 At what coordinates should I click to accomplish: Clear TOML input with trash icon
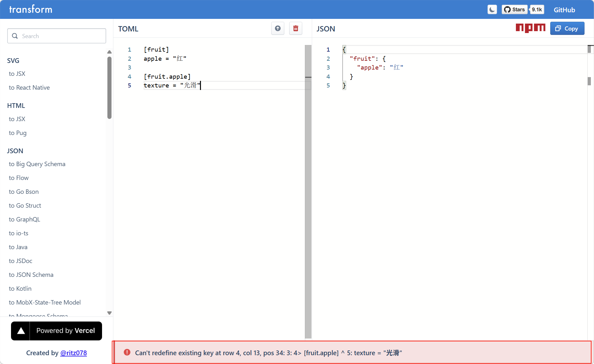pyautogui.click(x=295, y=29)
